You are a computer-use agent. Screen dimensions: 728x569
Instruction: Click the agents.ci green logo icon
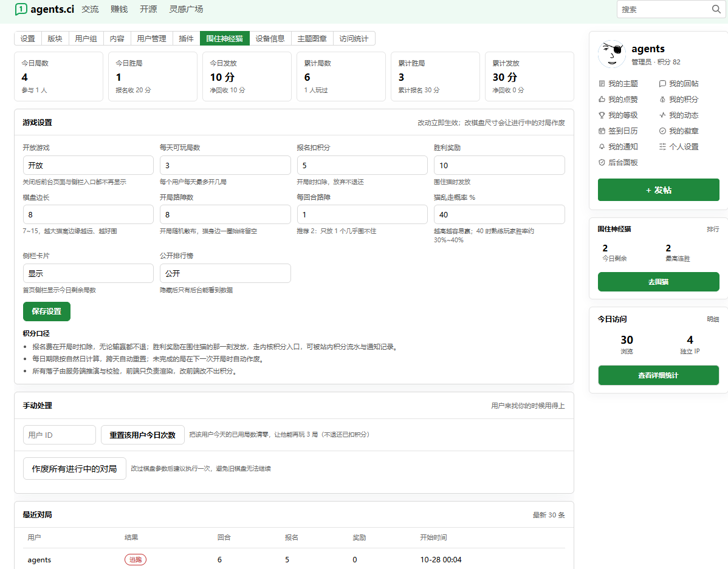pyautogui.click(x=21, y=9)
